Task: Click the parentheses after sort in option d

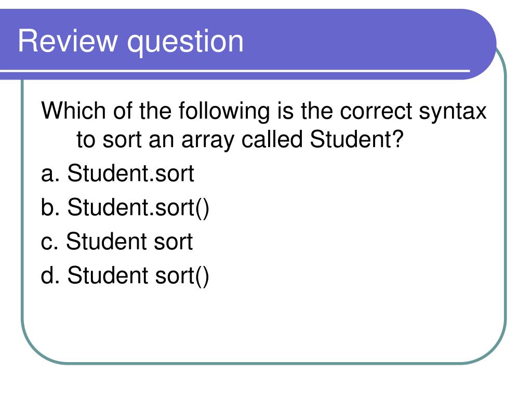Action: [202, 276]
